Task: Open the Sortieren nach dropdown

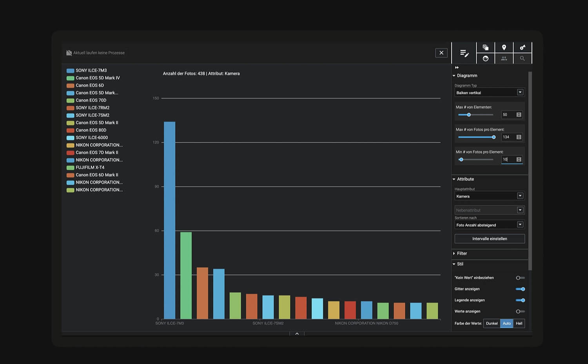Action: [x=490, y=225]
